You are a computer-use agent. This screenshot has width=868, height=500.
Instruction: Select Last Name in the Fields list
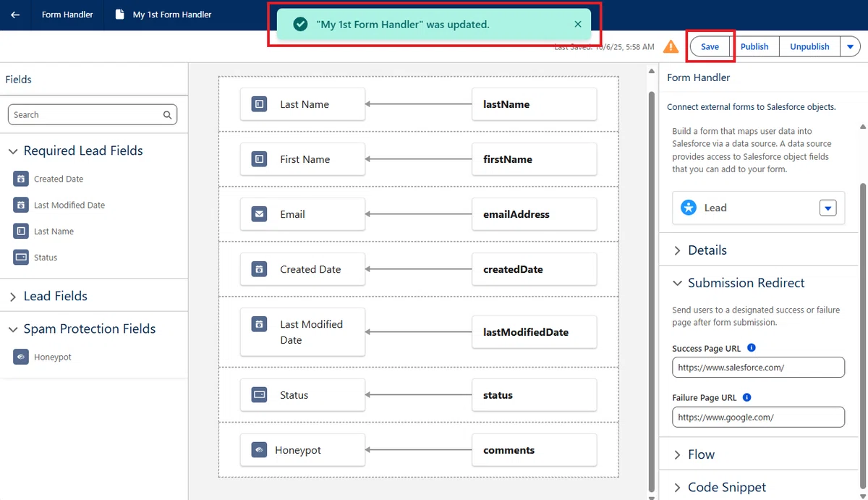coord(54,231)
